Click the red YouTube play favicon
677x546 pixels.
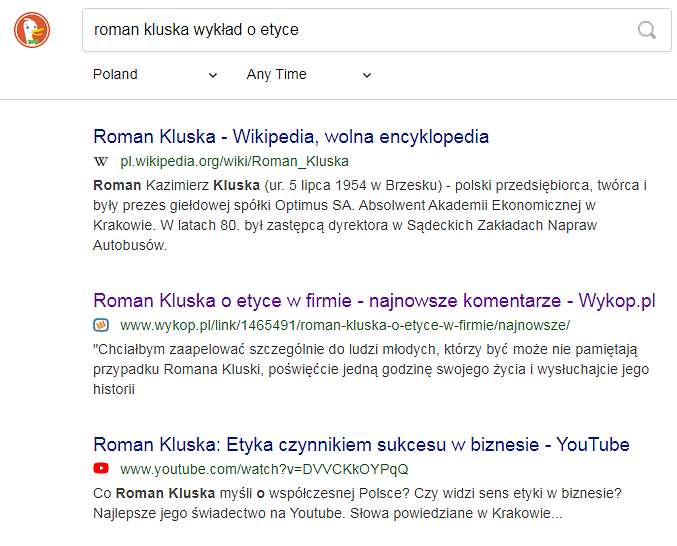point(101,468)
